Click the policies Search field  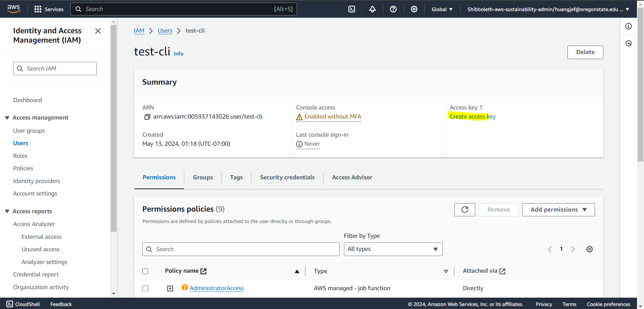(x=241, y=249)
